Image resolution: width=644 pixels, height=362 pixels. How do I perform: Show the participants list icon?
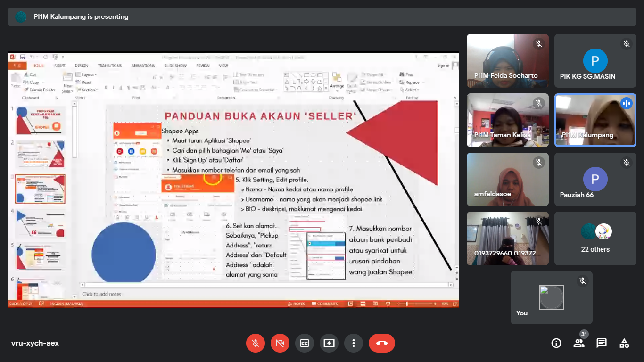[x=579, y=343]
